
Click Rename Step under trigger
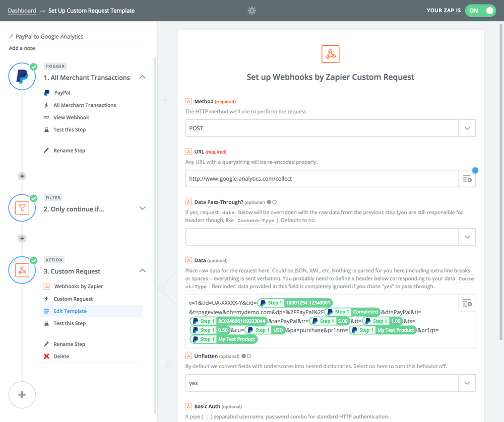coord(69,150)
